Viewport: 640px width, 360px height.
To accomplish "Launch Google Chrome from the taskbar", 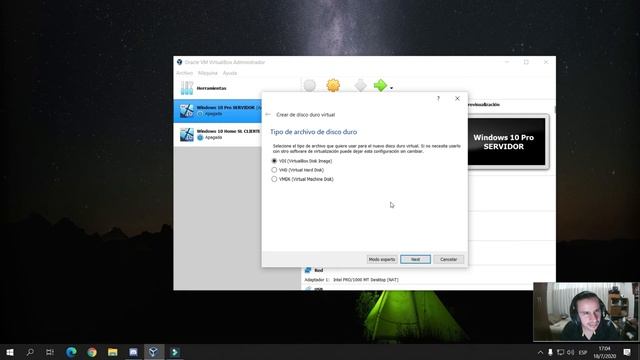I will click(92, 352).
